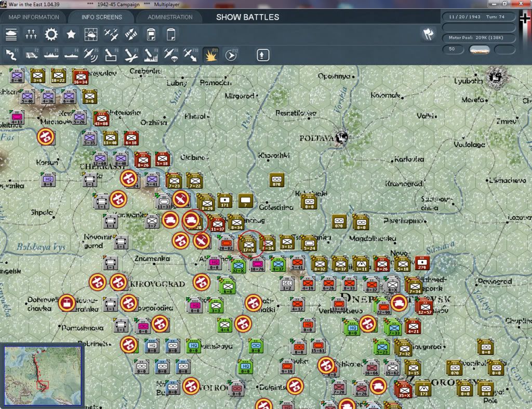The image size is (532, 409).
Task: Click the SHOW BATTLES mode title
Action: tap(248, 17)
